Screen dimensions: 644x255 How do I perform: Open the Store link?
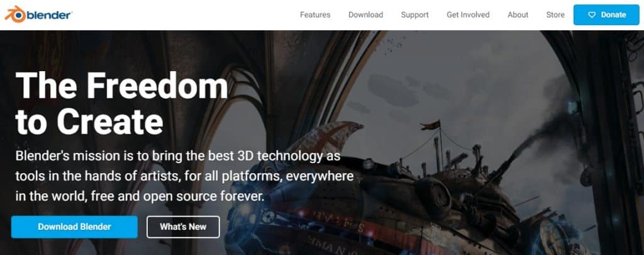[x=555, y=15]
